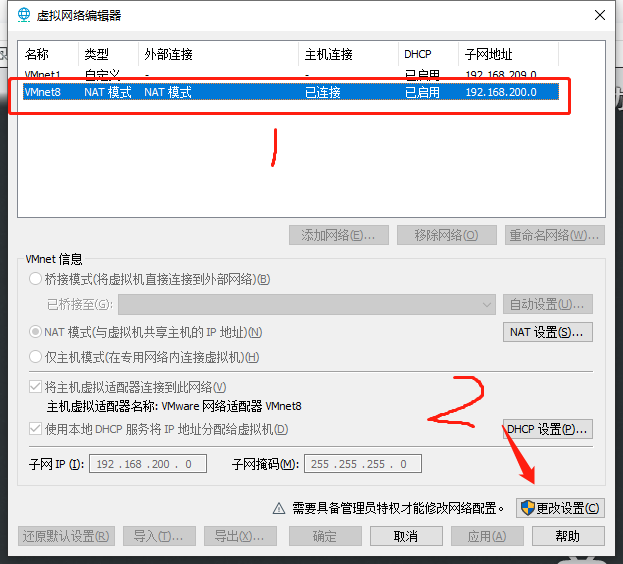
Task: Click the shield icon on 更改设置 button
Action: click(x=528, y=508)
